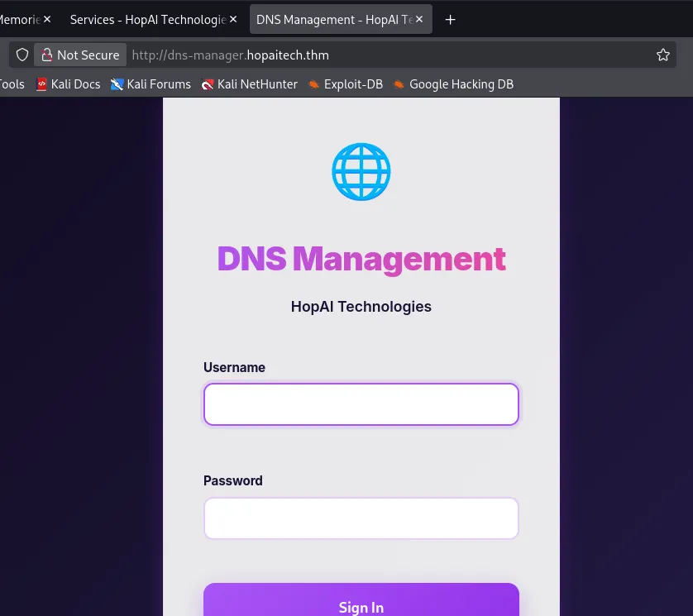Open the Exploit-DB bookmark
This screenshot has height=616, width=693.
click(x=346, y=84)
